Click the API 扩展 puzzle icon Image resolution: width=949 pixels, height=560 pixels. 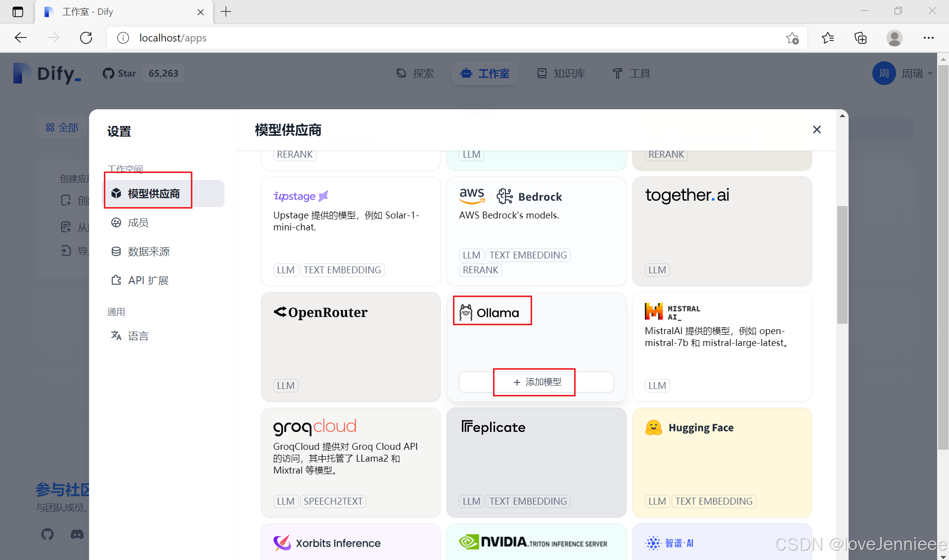[x=116, y=280]
